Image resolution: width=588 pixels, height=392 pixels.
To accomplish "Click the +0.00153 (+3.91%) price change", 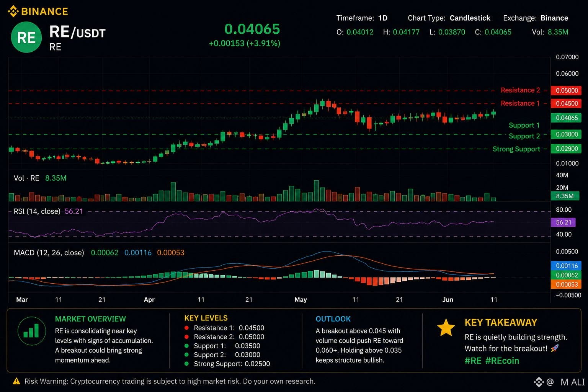I will point(244,43).
